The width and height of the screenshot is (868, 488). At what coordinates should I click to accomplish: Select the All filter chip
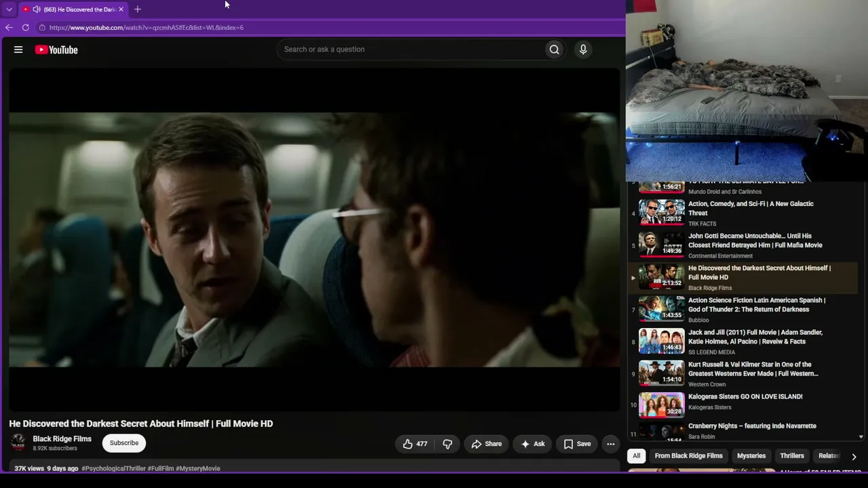(x=636, y=456)
